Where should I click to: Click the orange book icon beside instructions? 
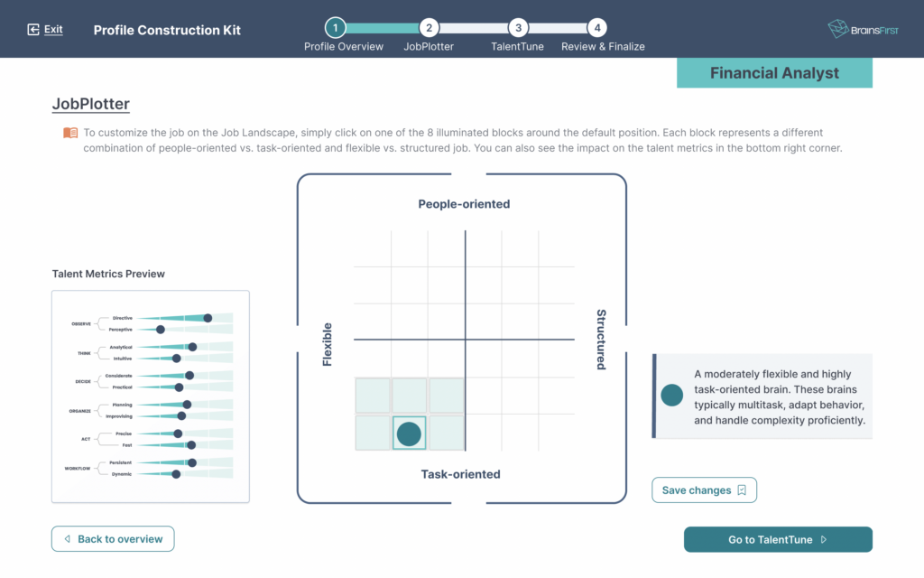pyautogui.click(x=70, y=133)
